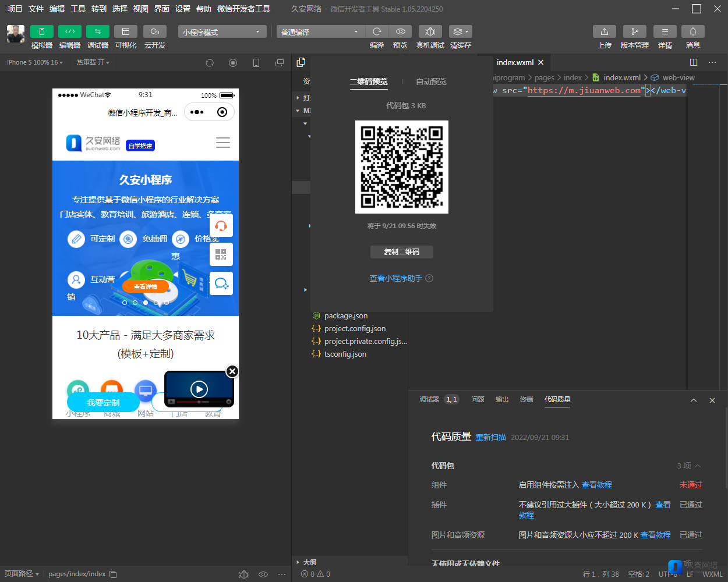Click the preview QR code image
Viewport: 728px width, 582px height.
click(x=402, y=167)
